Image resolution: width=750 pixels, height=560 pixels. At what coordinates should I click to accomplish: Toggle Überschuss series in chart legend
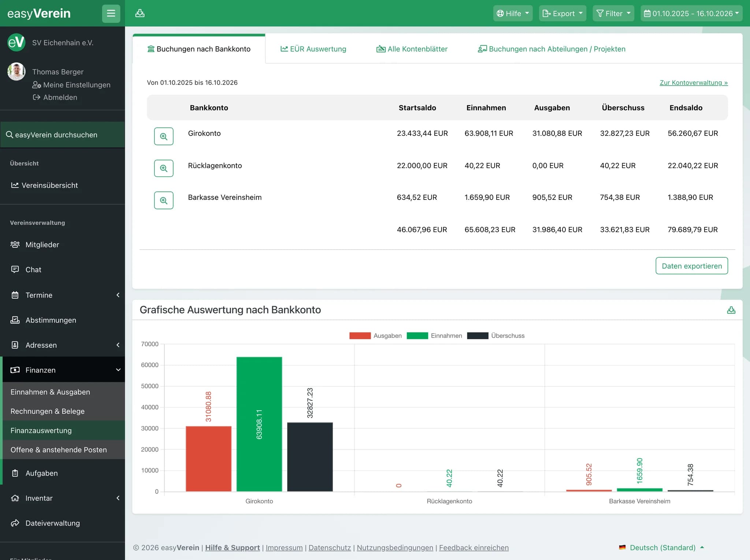point(496,336)
